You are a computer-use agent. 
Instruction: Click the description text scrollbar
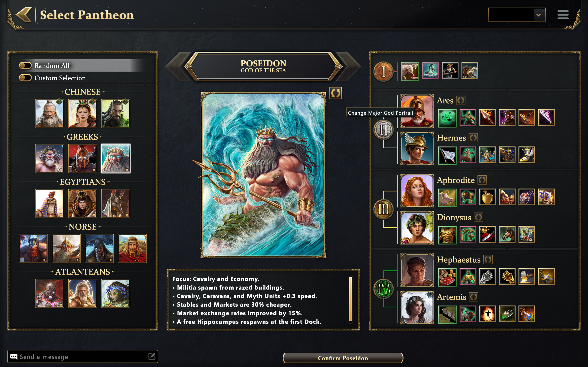350,299
